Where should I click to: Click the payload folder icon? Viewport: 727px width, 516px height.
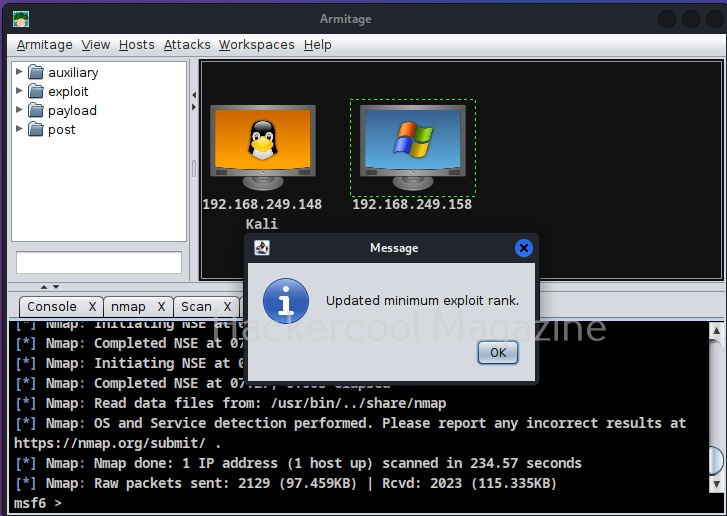(x=36, y=110)
